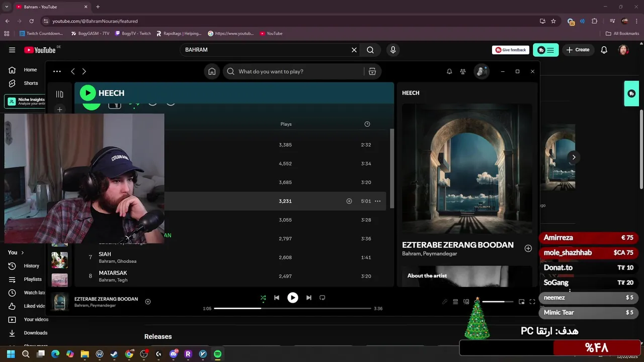
Task: Open Spotify Browse icon in search bar
Action: tap(372, 71)
